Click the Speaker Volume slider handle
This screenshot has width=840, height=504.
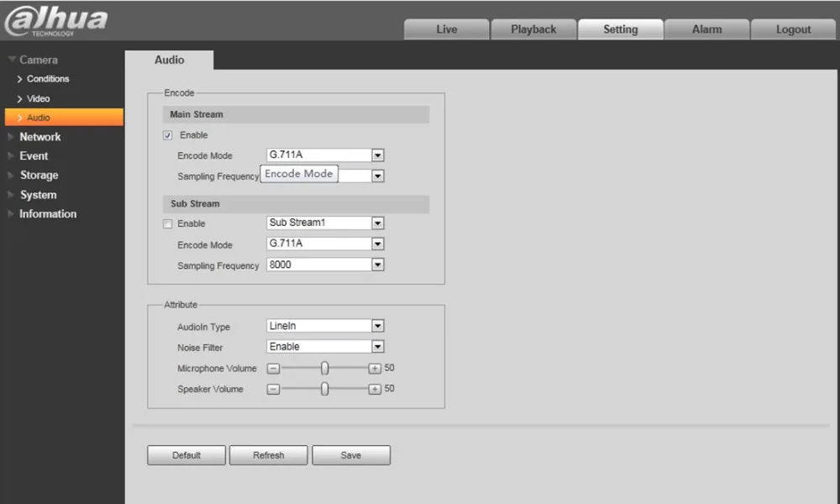pos(324,389)
